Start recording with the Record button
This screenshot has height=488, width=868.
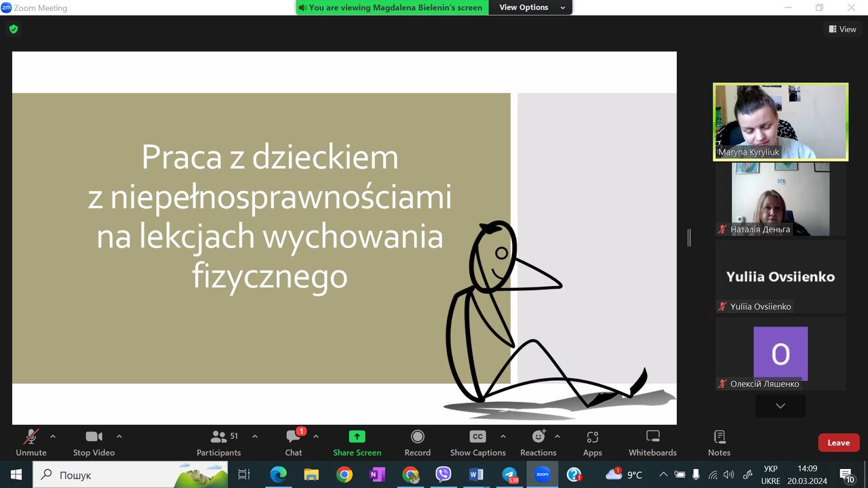[418, 443]
